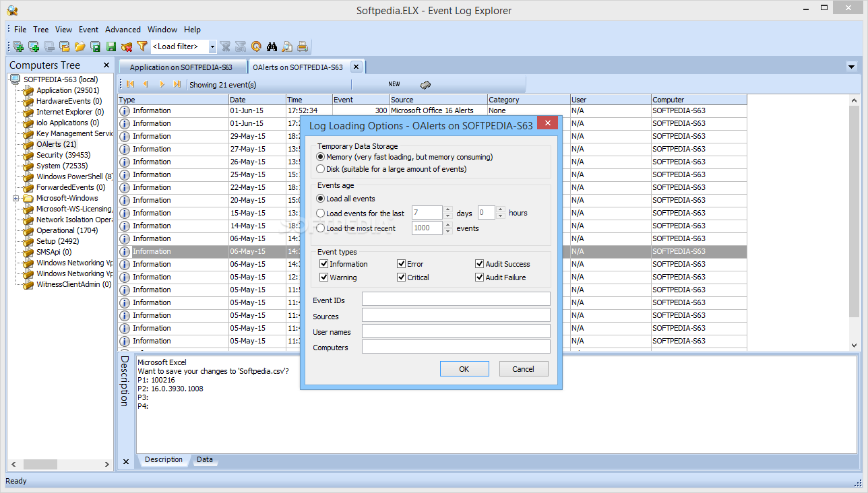868x493 pixels.
Task: Click the green Save floppy icon
Action: 111,46
